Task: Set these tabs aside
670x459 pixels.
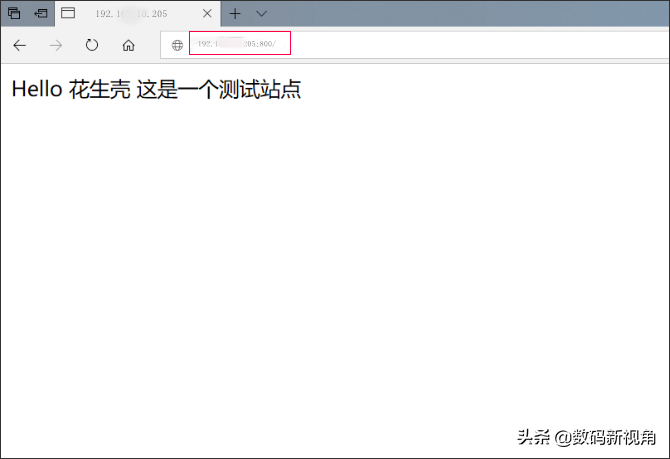Action: point(41,14)
